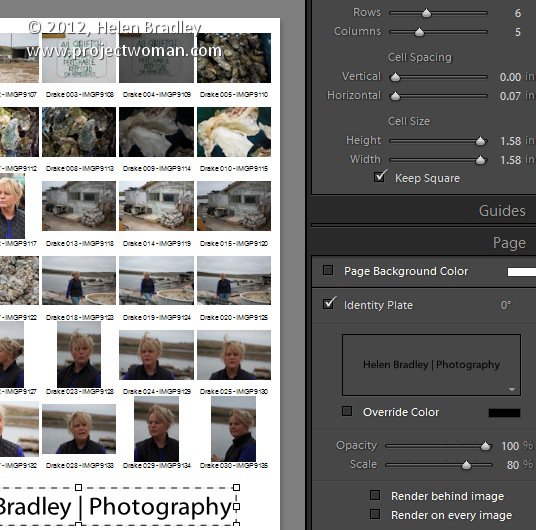Open the black Override Color swatch

coord(504,413)
